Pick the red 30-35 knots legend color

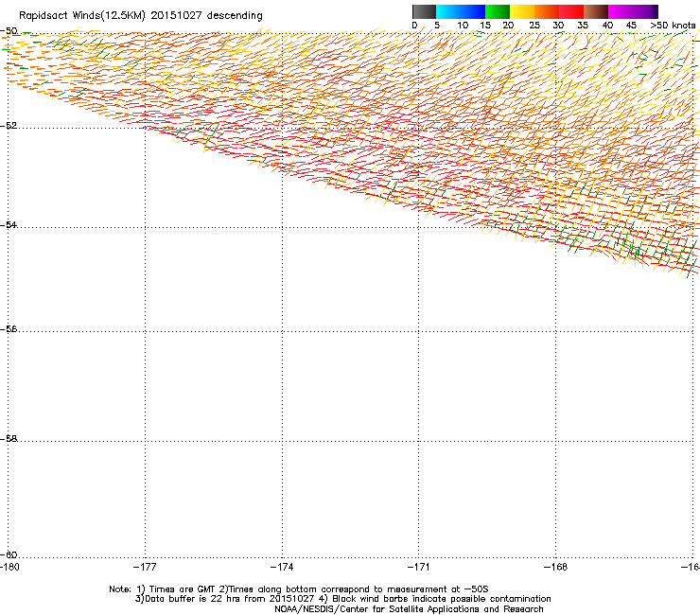(571, 11)
